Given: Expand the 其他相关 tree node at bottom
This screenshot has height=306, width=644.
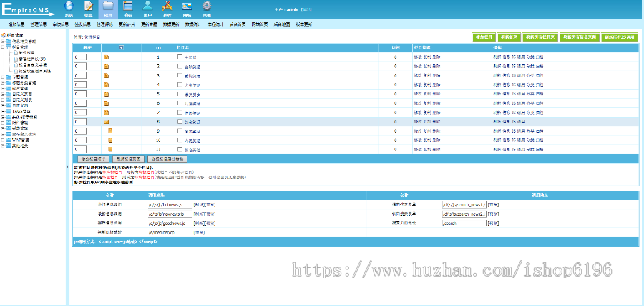Looking at the screenshot, I should [3, 145].
